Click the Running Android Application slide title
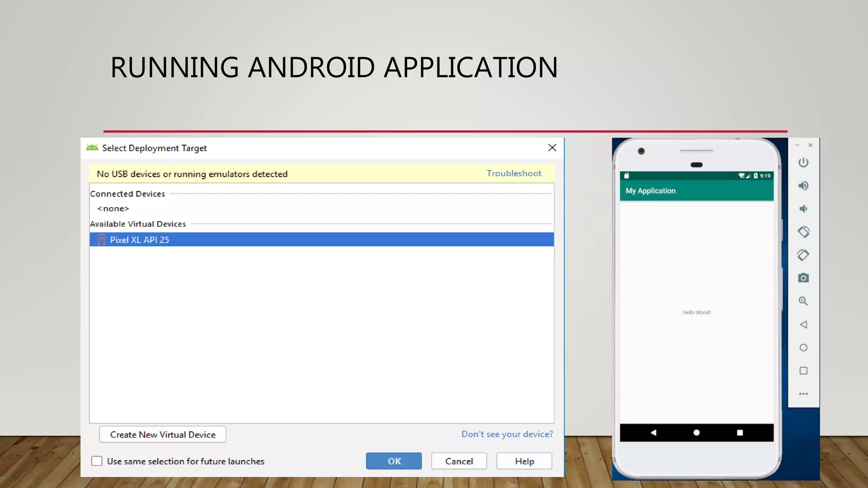 [x=334, y=67]
